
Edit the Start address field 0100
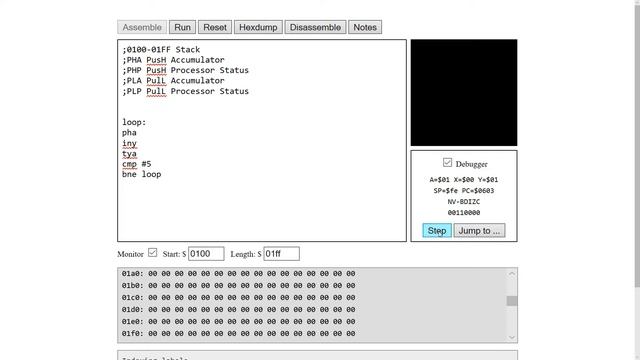tap(206, 254)
